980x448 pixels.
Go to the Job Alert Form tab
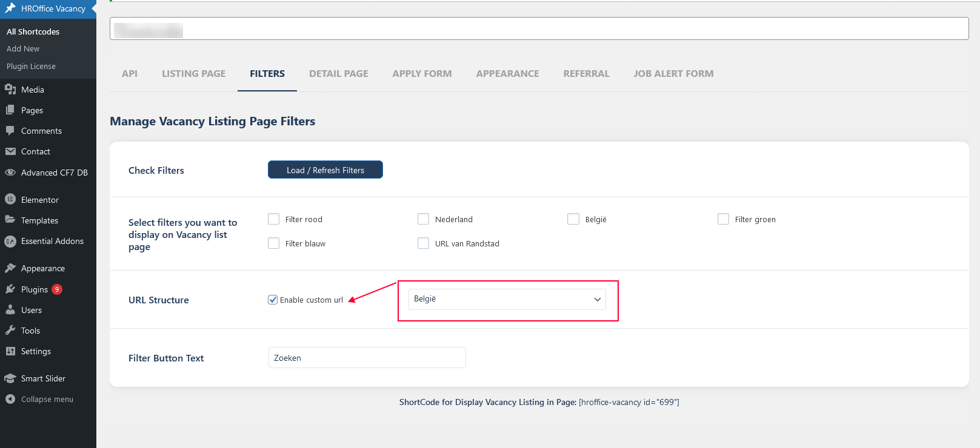pyautogui.click(x=673, y=74)
